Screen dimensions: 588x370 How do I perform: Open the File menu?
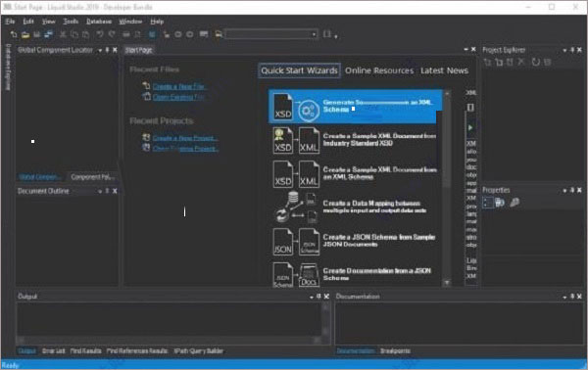pyautogui.click(x=10, y=22)
